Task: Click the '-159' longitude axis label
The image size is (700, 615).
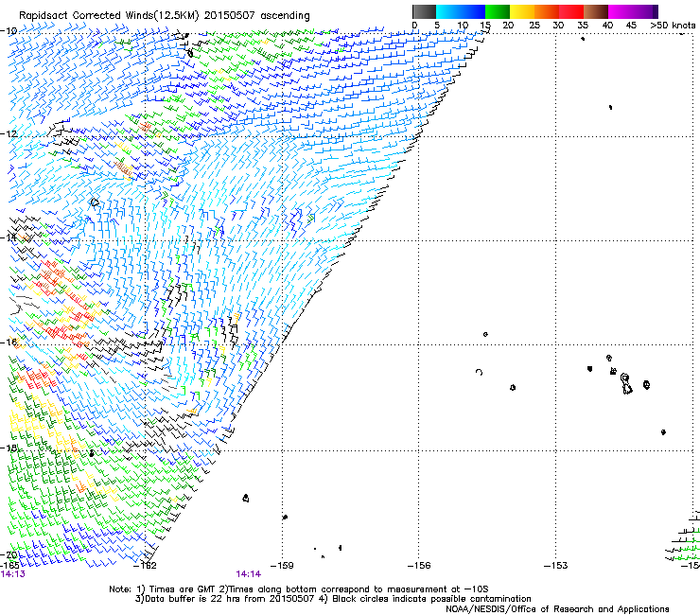Action: (x=282, y=566)
